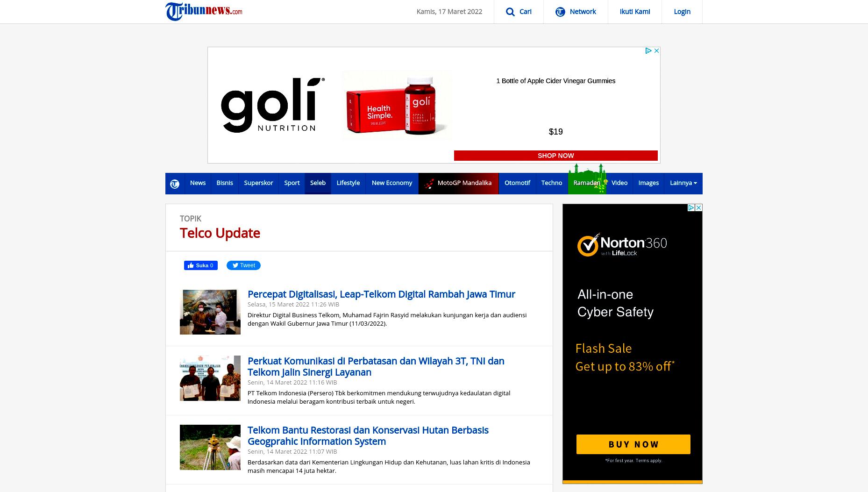Click timestamp Senin, 14 Maret 2022 11:07 WIB
868x492 pixels.
click(x=292, y=452)
